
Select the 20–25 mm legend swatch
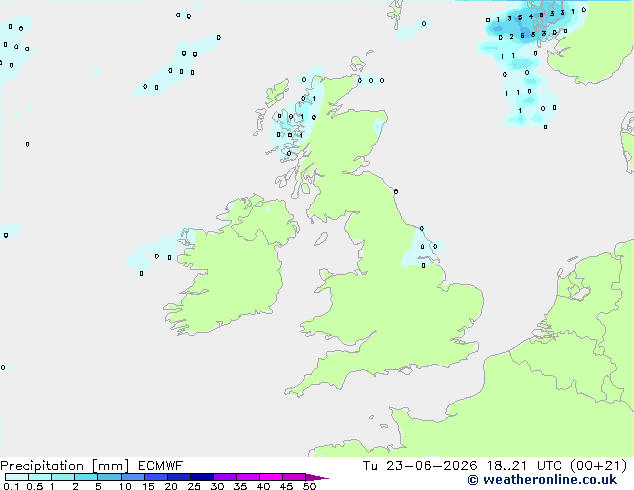click(x=178, y=477)
